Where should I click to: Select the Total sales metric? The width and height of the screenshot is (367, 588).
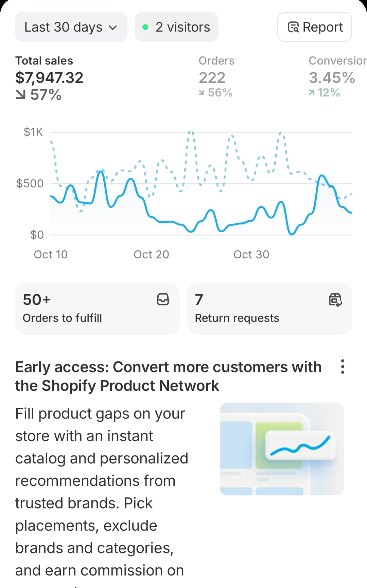(x=49, y=78)
